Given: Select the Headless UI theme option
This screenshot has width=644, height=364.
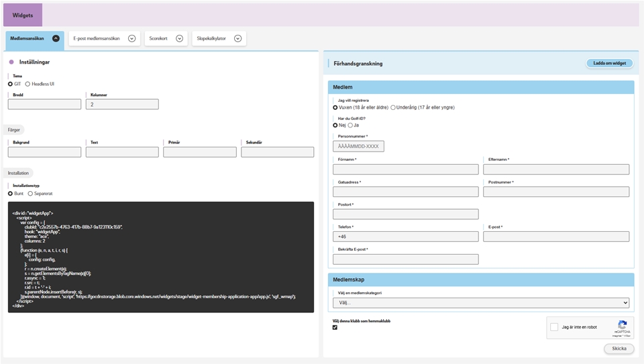Looking at the screenshot, I should [28, 84].
